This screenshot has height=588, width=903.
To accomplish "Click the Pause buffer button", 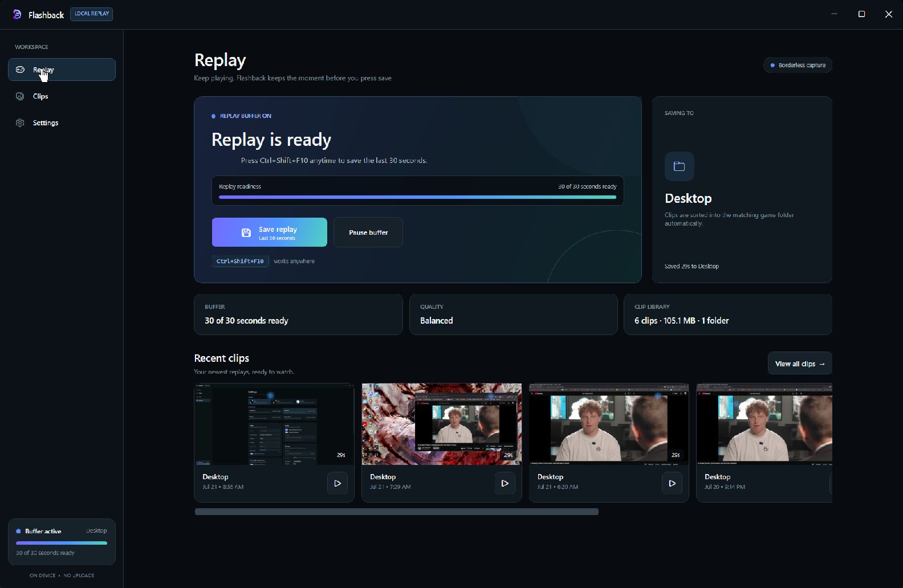I will [368, 232].
